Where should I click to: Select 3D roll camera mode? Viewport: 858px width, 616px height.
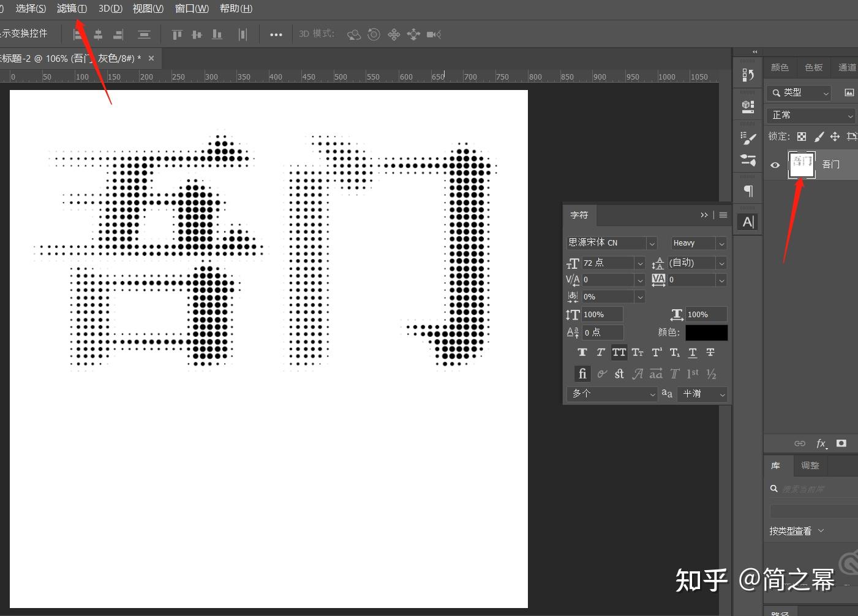point(374,34)
